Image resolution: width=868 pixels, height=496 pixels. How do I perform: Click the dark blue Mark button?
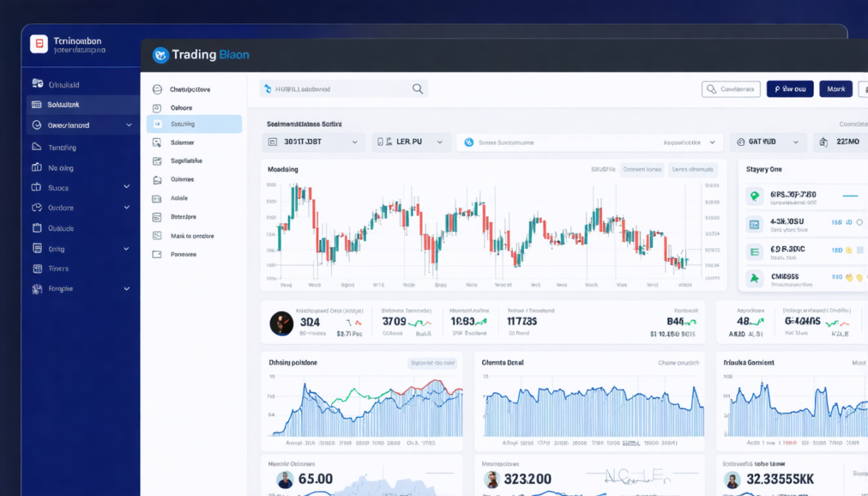(835, 89)
